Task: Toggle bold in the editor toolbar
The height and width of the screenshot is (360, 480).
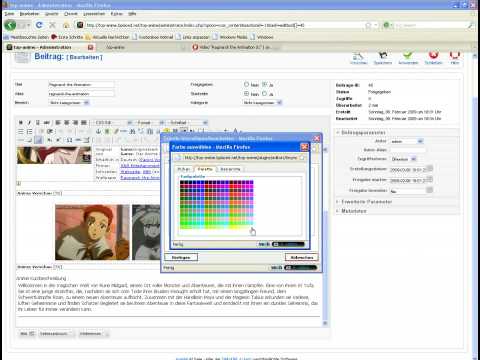Action: [20, 123]
